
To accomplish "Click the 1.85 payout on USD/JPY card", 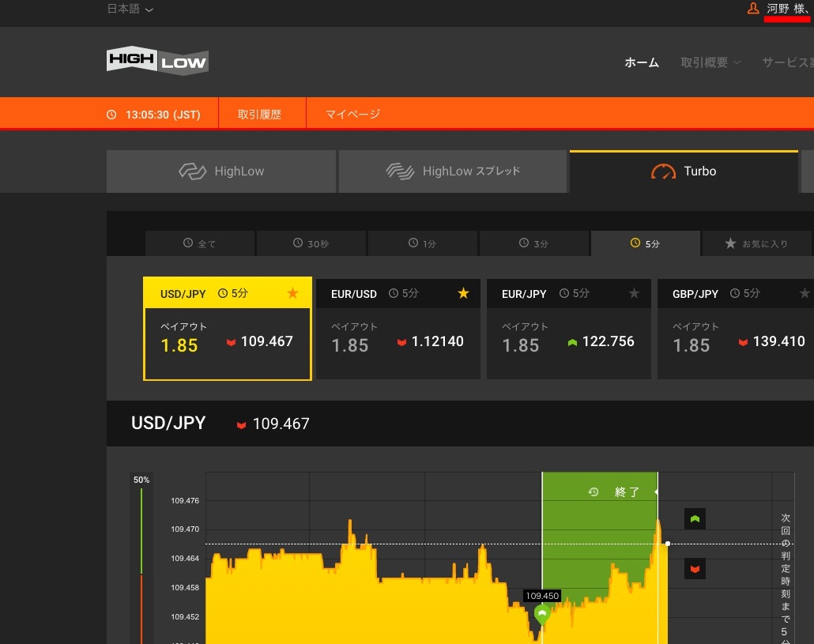I will coord(179,345).
